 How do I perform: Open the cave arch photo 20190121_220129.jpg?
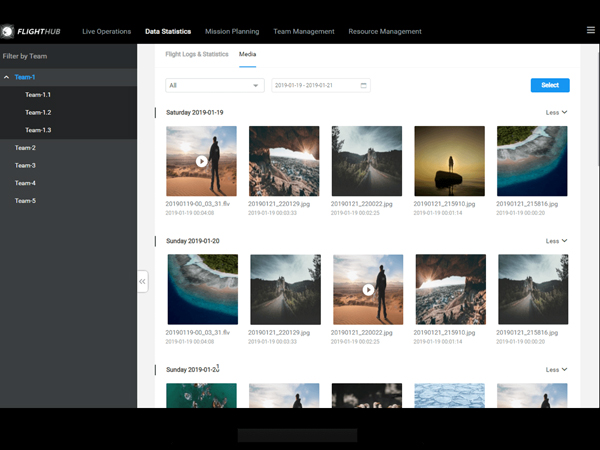284,160
